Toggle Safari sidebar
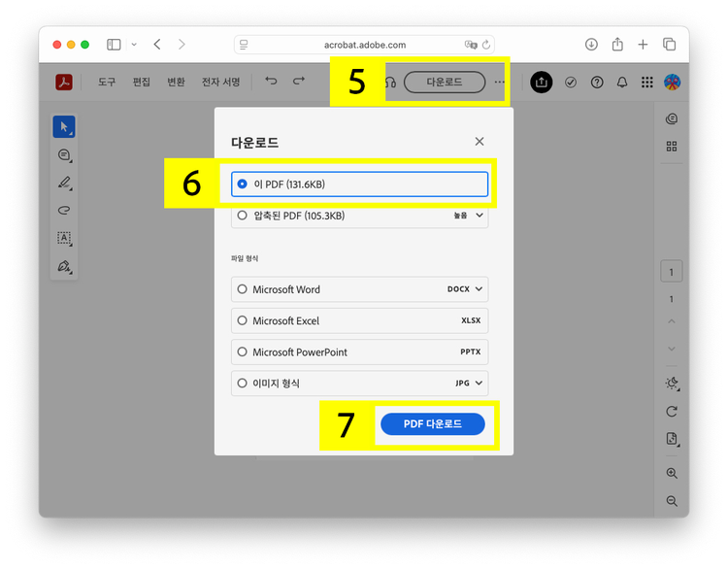Screen dimensions: 728x569 click(x=114, y=45)
